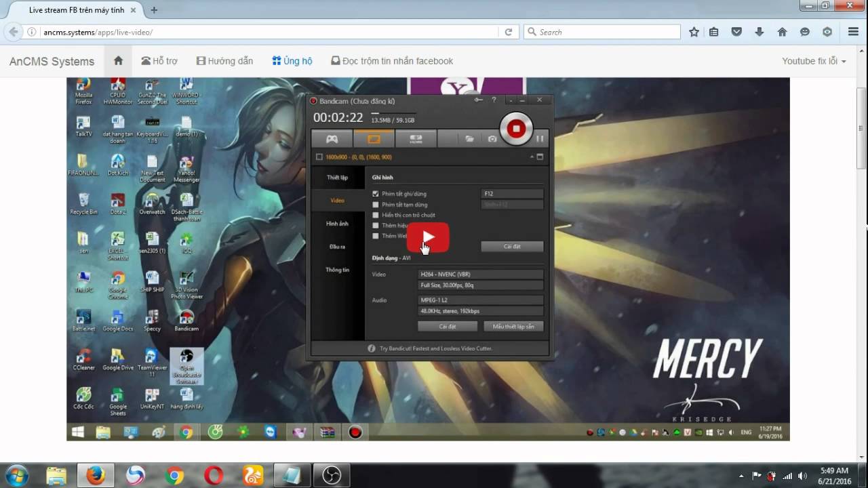Open Windows Explorer from the taskbar
Image resolution: width=868 pixels, height=488 pixels.
[x=56, y=476]
